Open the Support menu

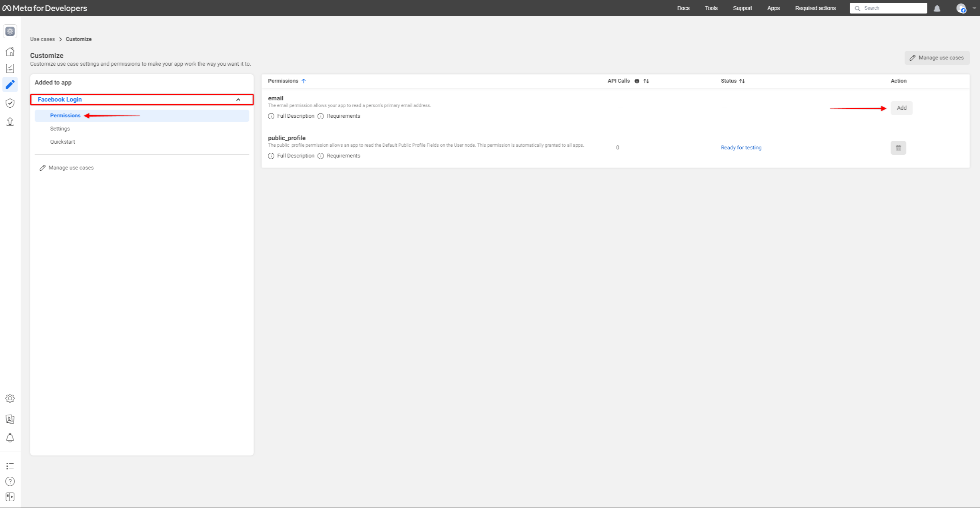point(742,8)
